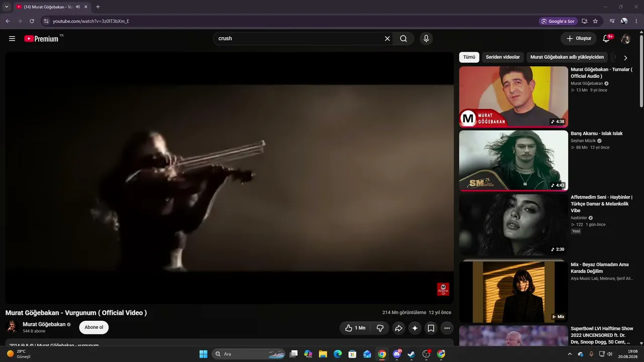Share the video using the arrow icon
This screenshot has height=362, width=644.
pyautogui.click(x=398, y=328)
